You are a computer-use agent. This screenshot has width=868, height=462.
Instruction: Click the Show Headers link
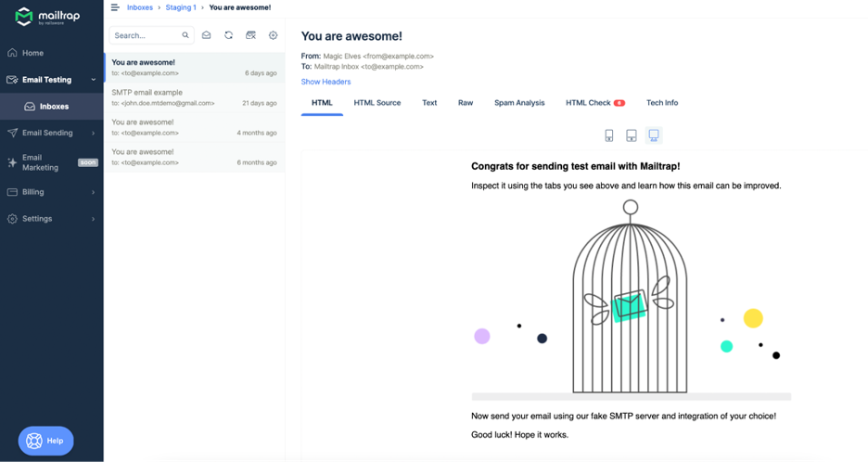click(325, 82)
